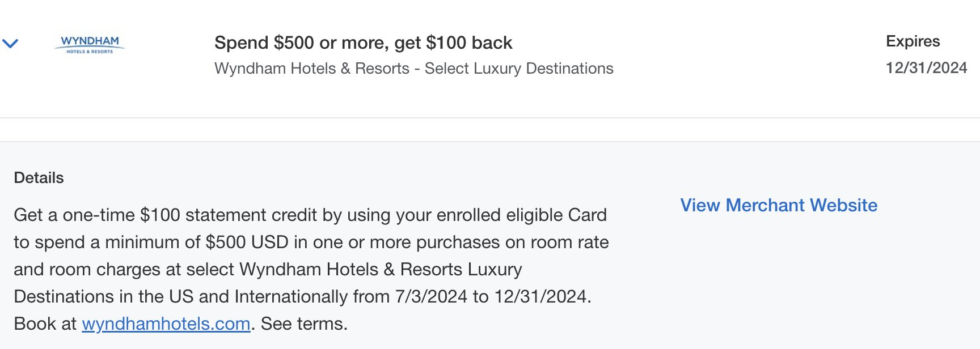Click the Expires label
The image size is (980, 349).
click(x=912, y=41)
